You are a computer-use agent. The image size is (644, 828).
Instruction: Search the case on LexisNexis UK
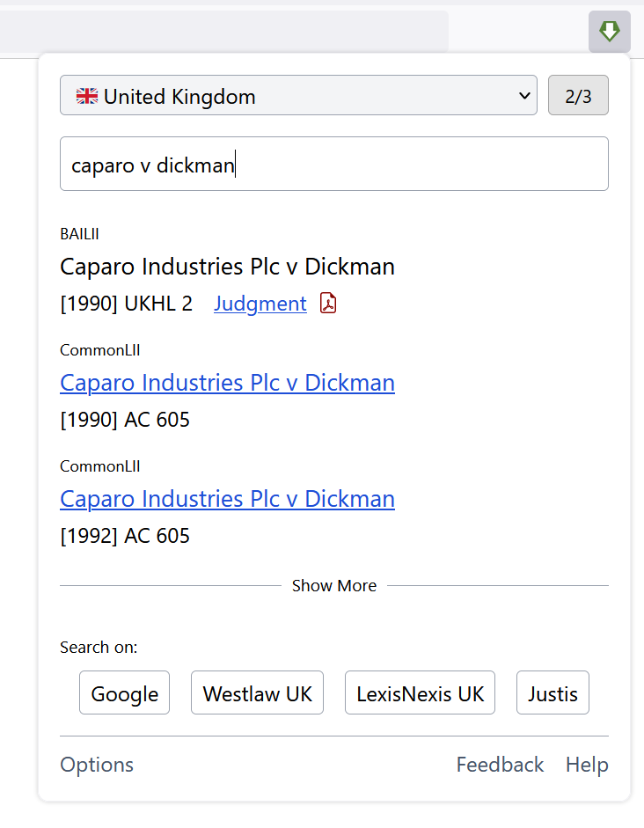[x=421, y=692]
